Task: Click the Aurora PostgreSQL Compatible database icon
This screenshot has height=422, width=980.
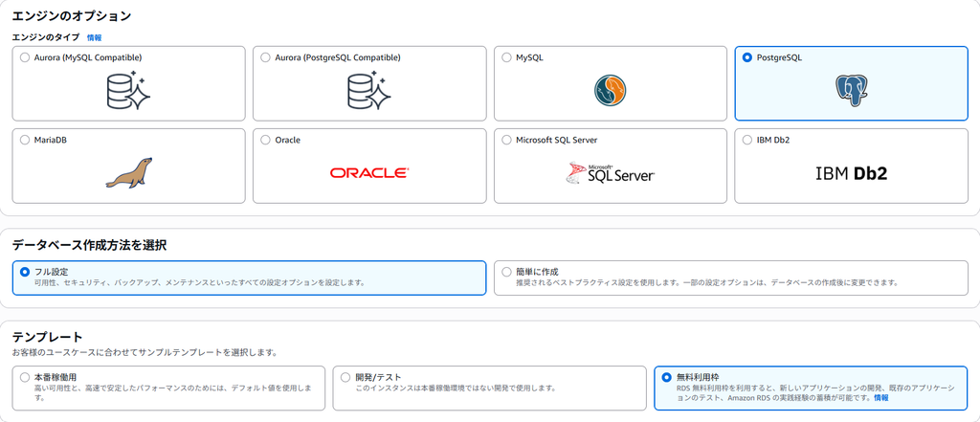Action: coord(368,90)
